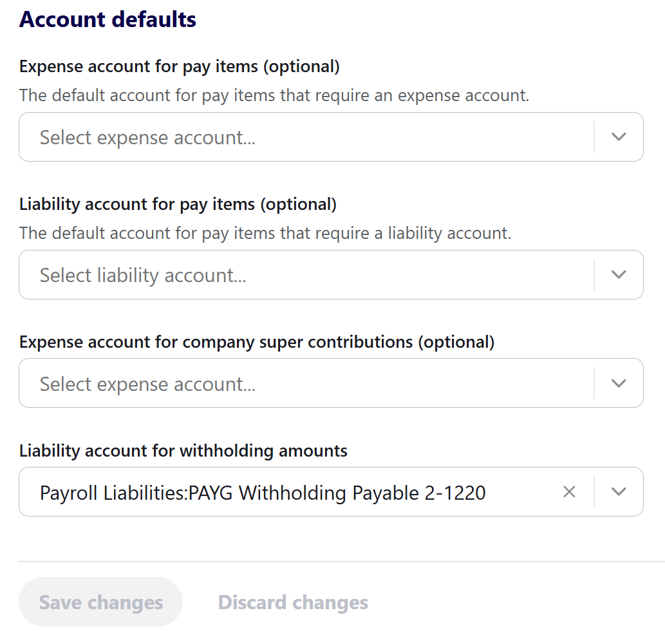Click 'Liability account for withholding amounts' label
Image resolution: width=665 pixels, height=644 pixels.
183,451
